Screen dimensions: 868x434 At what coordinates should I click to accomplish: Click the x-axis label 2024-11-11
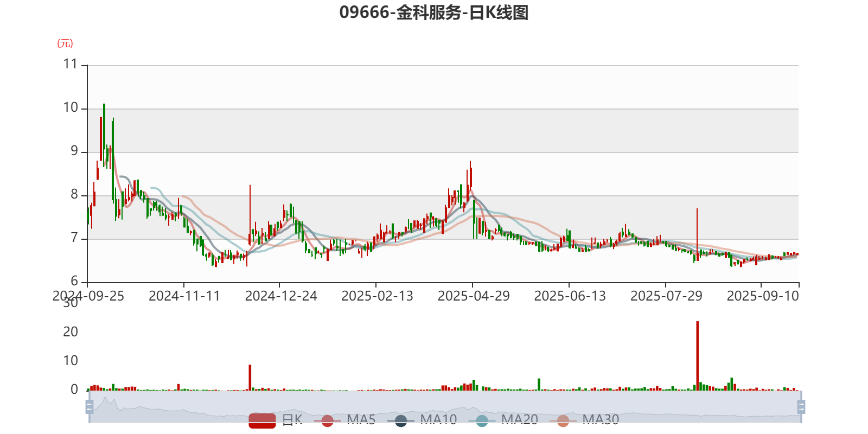click(x=184, y=296)
